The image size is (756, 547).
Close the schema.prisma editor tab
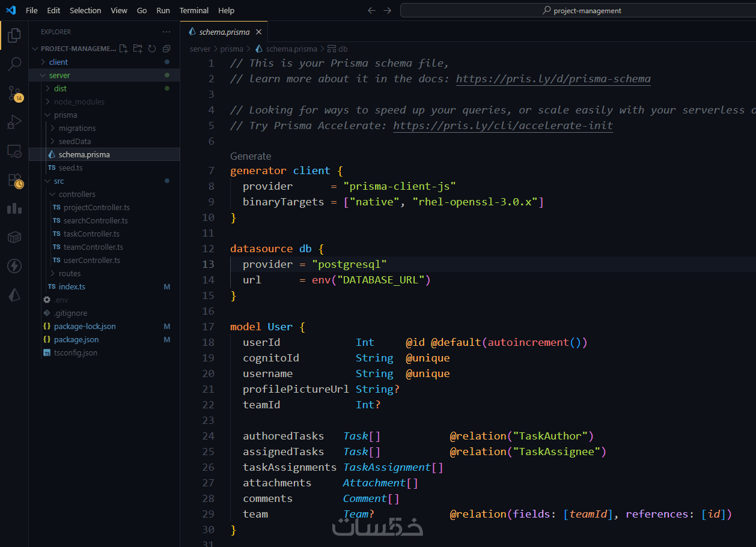259,32
